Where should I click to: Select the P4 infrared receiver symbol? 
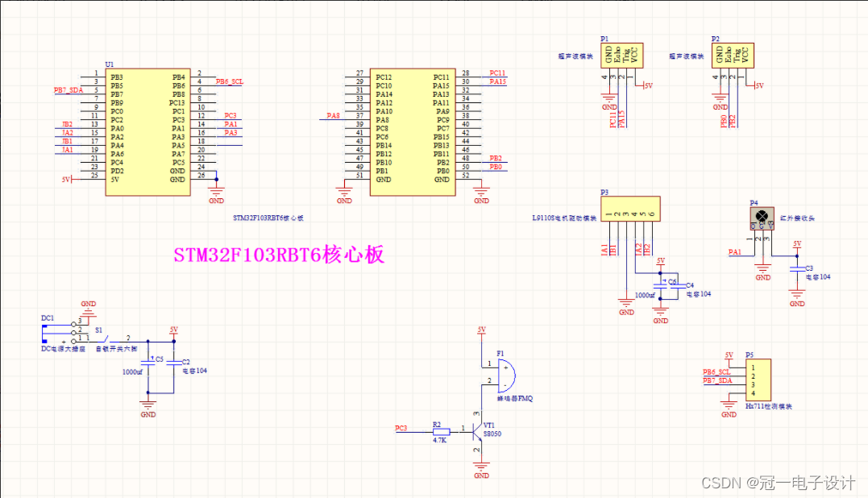point(762,218)
